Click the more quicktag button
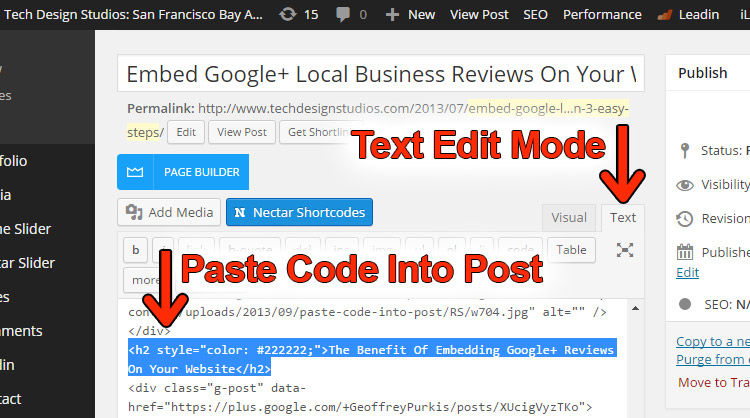The height and width of the screenshot is (418, 750). 145,280
